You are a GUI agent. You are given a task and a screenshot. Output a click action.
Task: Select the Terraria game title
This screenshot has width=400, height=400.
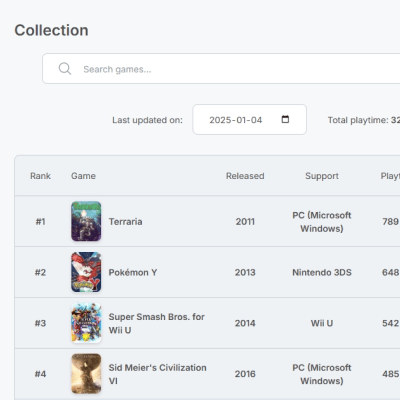[x=125, y=222]
